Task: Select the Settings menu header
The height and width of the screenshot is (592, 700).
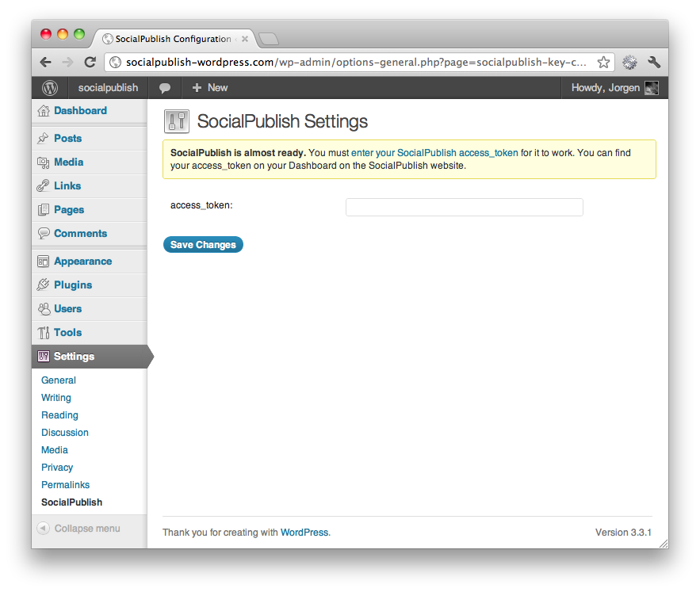Action: [90, 357]
